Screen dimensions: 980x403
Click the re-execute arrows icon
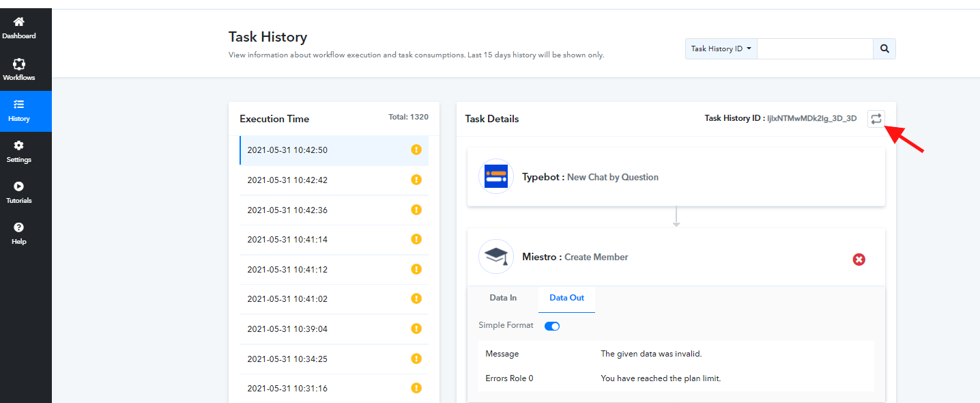point(876,119)
